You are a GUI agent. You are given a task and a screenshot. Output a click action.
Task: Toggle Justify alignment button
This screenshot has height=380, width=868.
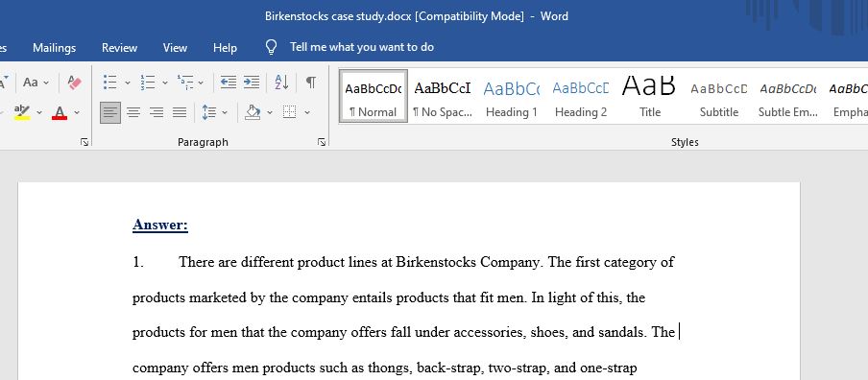[180, 113]
